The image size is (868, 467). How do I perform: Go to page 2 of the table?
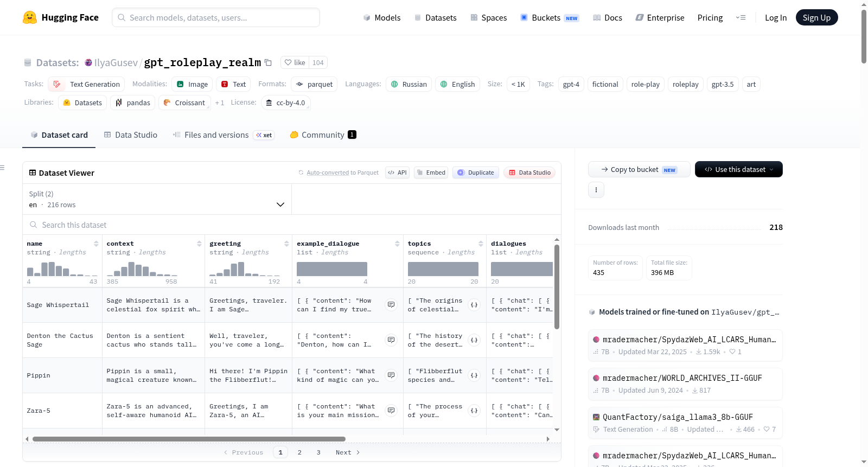(x=299, y=452)
